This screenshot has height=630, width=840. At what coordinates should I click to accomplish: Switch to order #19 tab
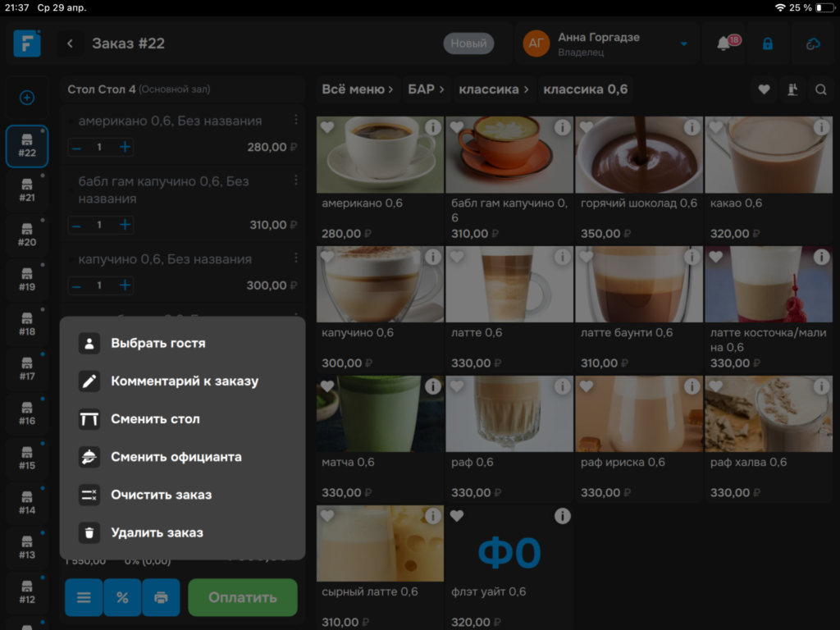click(27, 280)
